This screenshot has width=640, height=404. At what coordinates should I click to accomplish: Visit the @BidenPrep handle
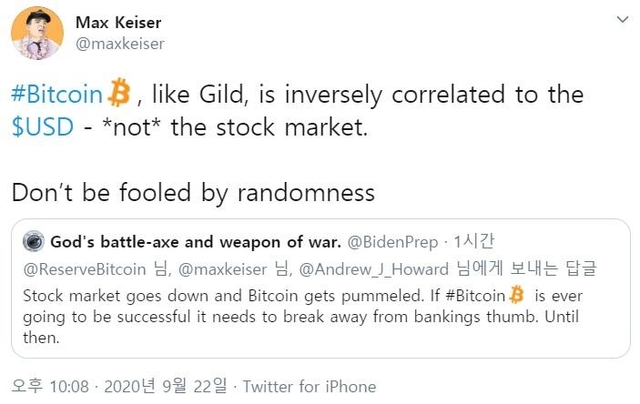click(x=393, y=242)
